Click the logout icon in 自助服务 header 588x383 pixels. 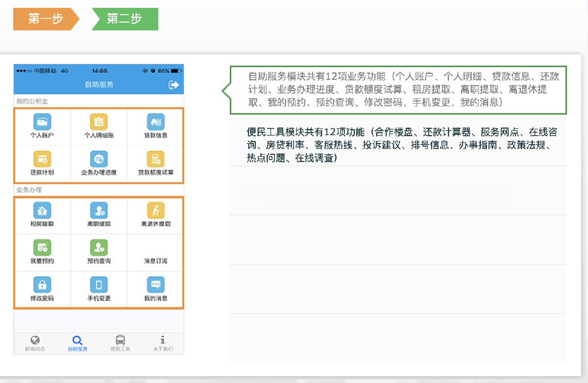coord(173,85)
